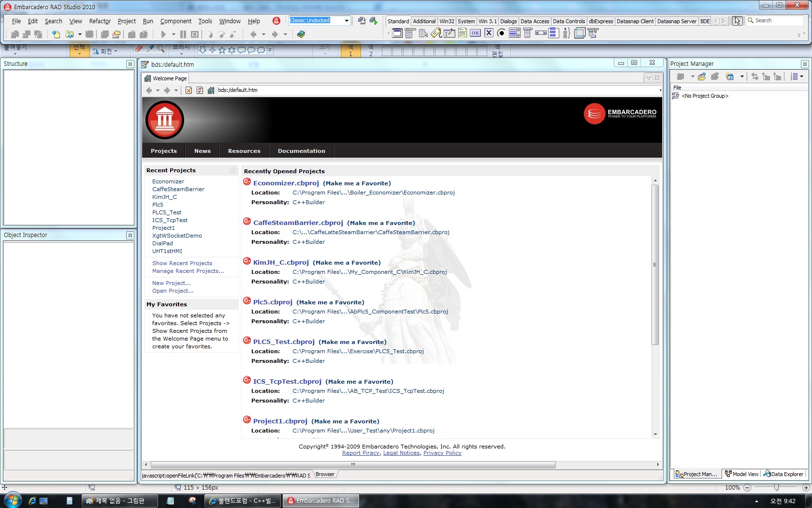
Task: Click the browser Home icon
Action: point(211,90)
